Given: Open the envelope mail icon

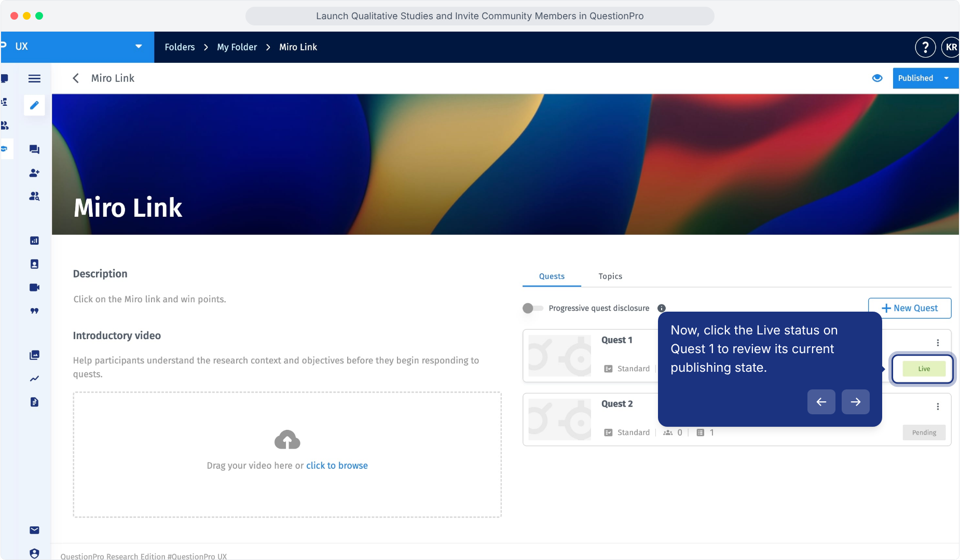Looking at the screenshot, I should pyautogui.click(x=34, y=530).
